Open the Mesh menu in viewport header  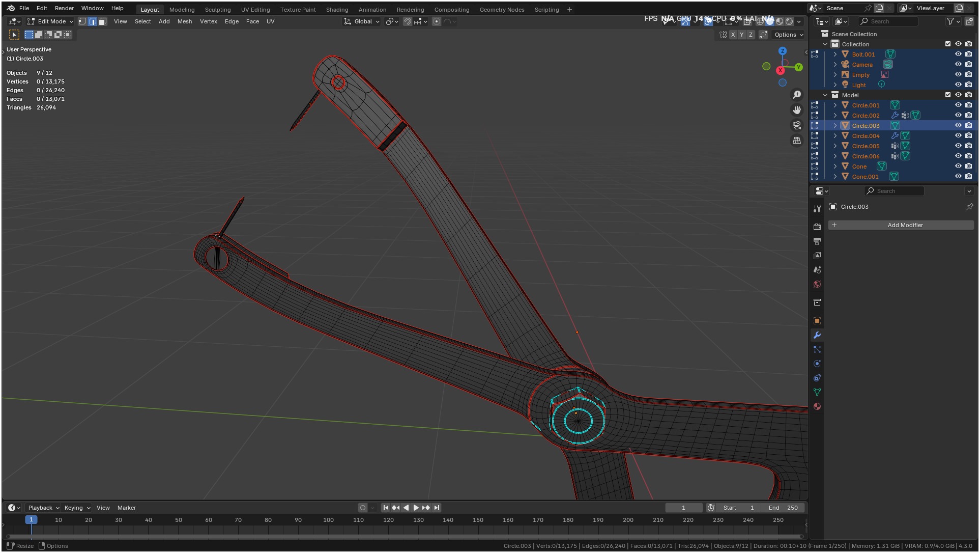185,21
